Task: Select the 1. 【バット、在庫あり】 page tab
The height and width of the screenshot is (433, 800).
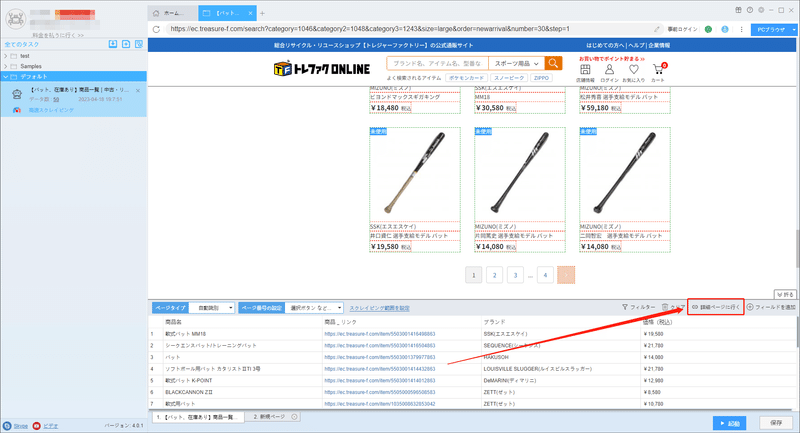Action: (198, 417)
